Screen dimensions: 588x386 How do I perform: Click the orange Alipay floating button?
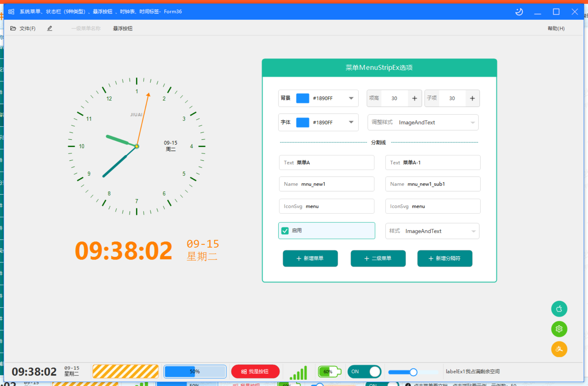click(559, 349)
